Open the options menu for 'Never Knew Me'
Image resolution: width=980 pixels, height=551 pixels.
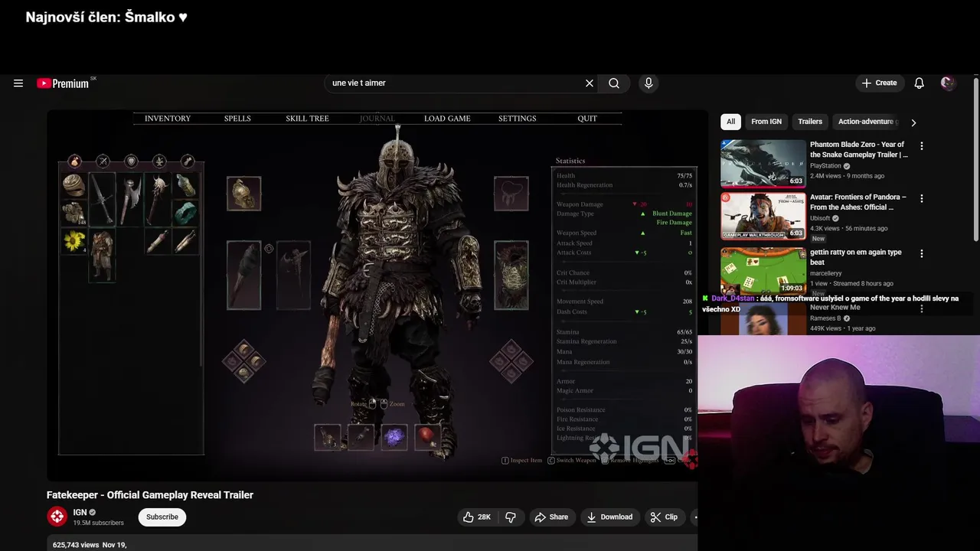(x=922, y=308)
